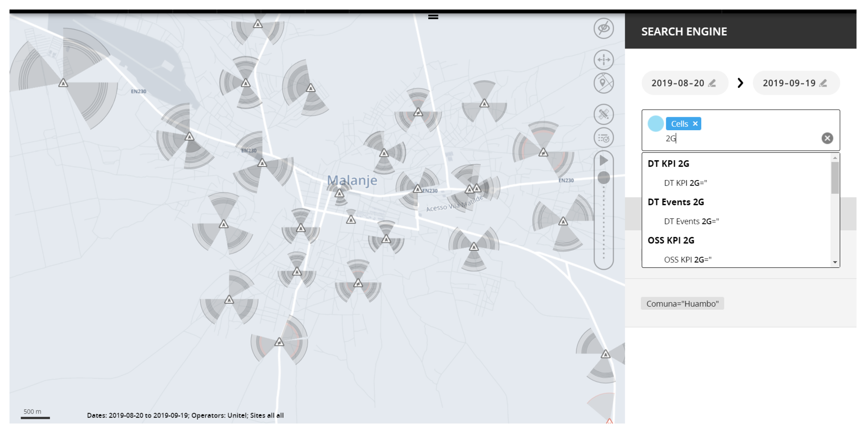The width and height of the screenshot is (868, 434).
Task: Click the map pin location icon
Action: coord(603,83)
